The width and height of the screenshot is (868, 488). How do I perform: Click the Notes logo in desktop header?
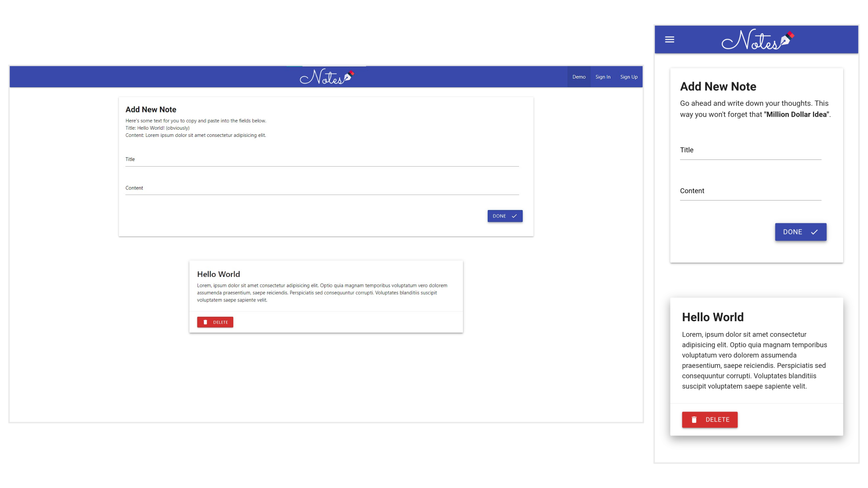point(327,77)
